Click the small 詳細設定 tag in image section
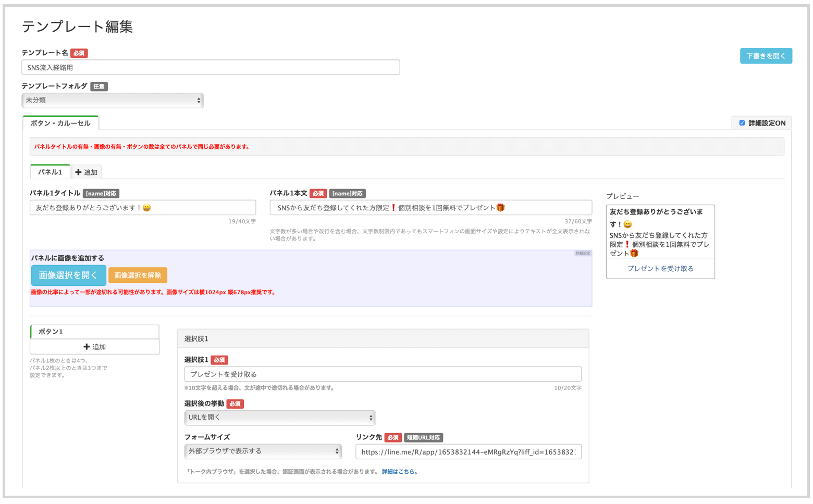The width and height of the screenshot is (813, 504). (583, 254)
